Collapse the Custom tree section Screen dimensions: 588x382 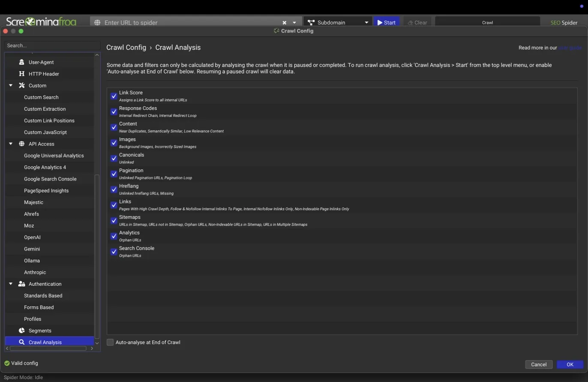(11, 85)
